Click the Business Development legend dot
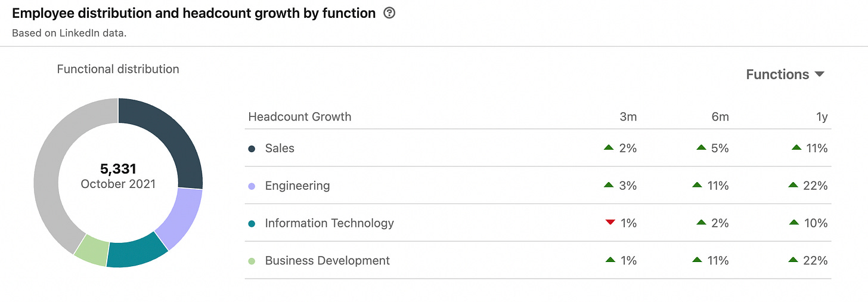Screen dimensions: 868x302 (252, 261)
